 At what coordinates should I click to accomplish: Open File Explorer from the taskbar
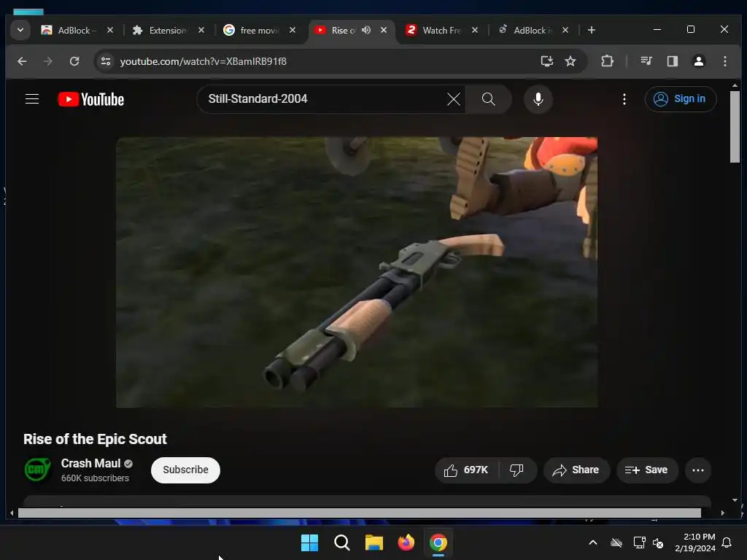374,542
